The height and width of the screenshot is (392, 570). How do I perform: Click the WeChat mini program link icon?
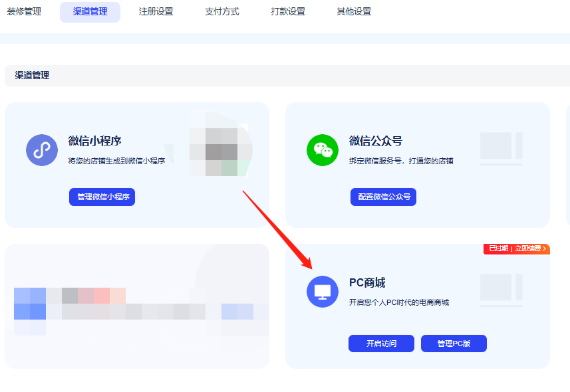click(x=42, y=150)
